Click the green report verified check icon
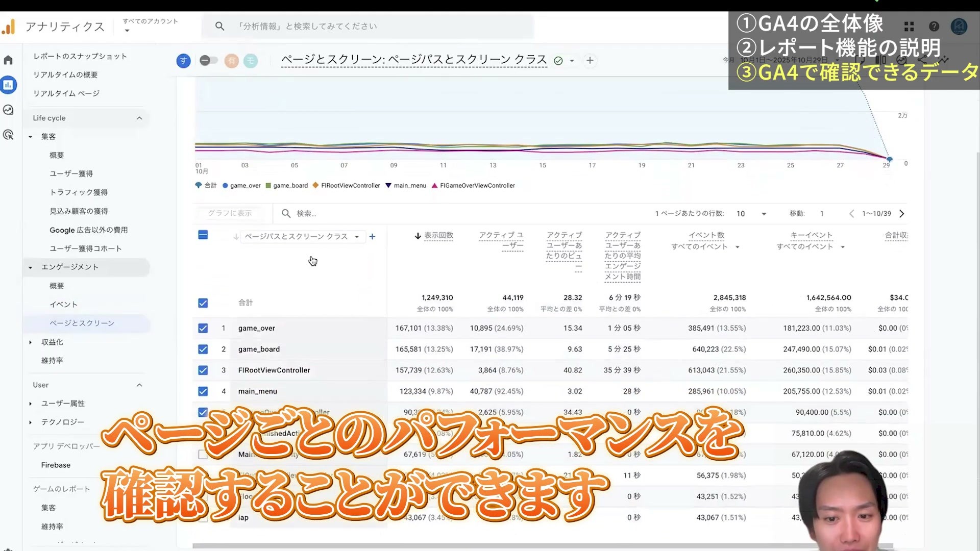Screen dimensions: 980x551 [558, 61]
